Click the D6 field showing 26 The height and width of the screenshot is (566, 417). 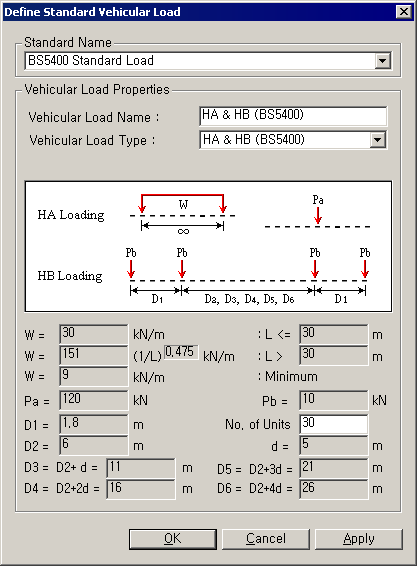(x=334, y=489)
